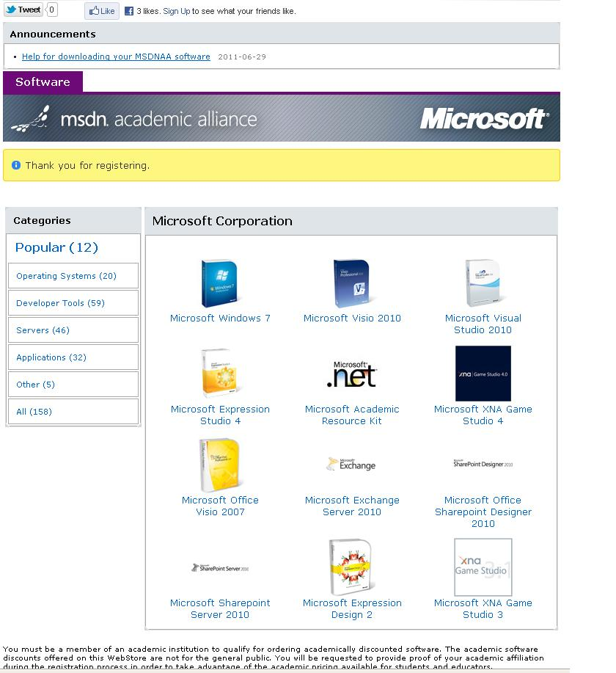Screen dimensions: 616x673
Task: Open the Microsoft Office Visio 2007 link
Action: [220, 506]
